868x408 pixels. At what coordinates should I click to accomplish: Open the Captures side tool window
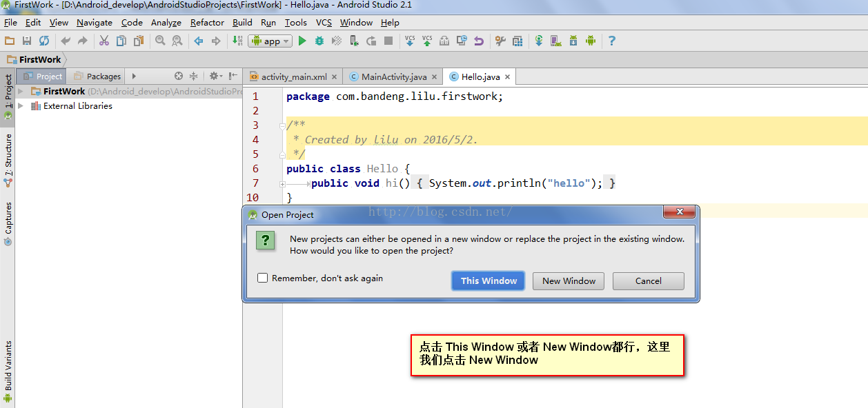(8, 224)
